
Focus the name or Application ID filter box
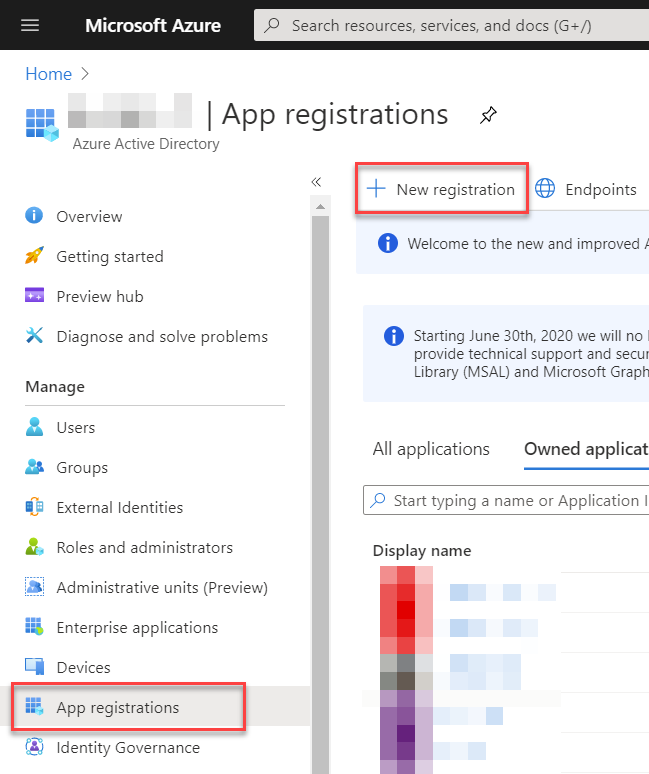[x=506, y=500]
